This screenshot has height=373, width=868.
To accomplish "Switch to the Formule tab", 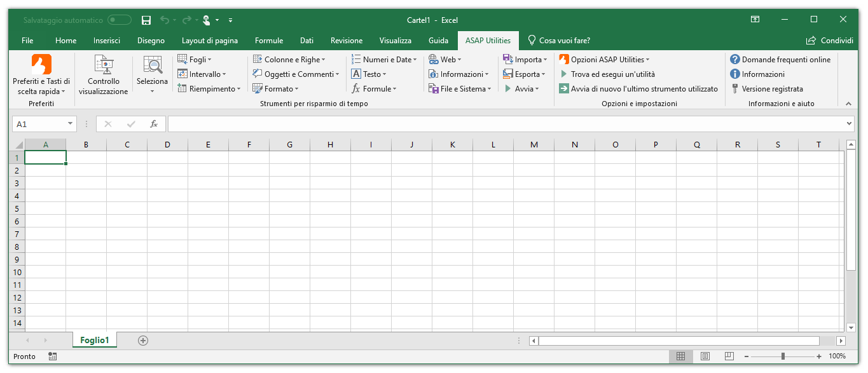I will (x=269, y=41).
